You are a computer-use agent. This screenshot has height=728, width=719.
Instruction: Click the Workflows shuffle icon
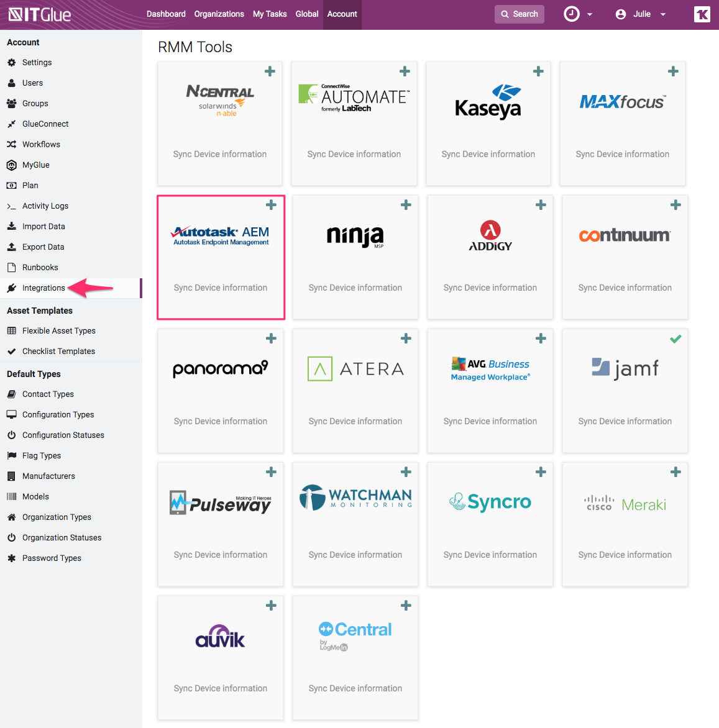tap(12, 144)
